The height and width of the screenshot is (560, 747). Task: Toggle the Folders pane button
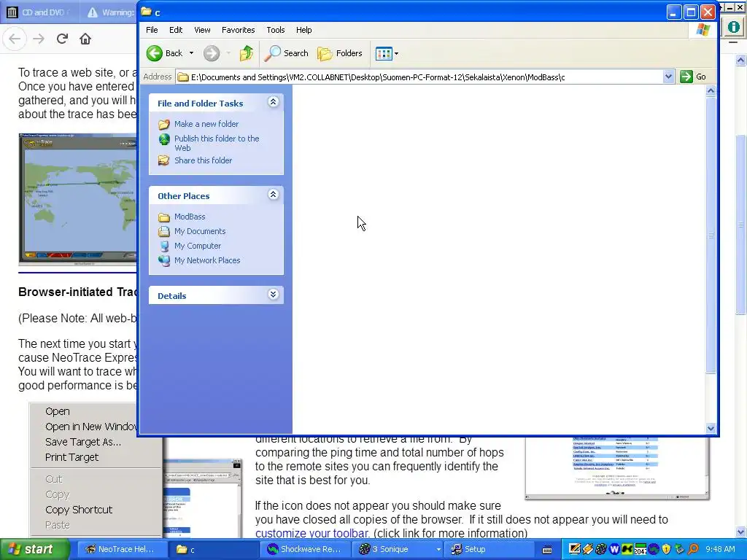(340, 53)
